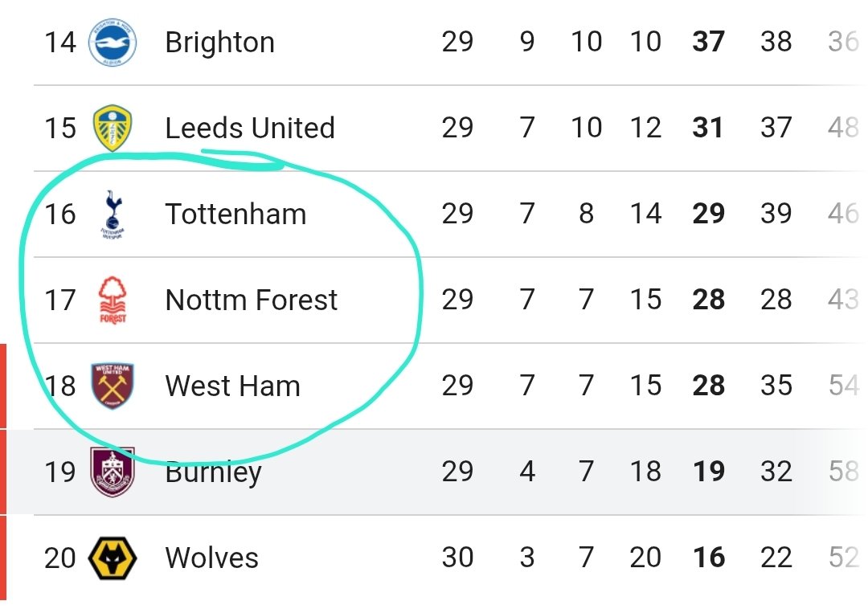Open the Nottm Forest team name
This screenshot has width=868, height=613.
(x=252, y=300)
